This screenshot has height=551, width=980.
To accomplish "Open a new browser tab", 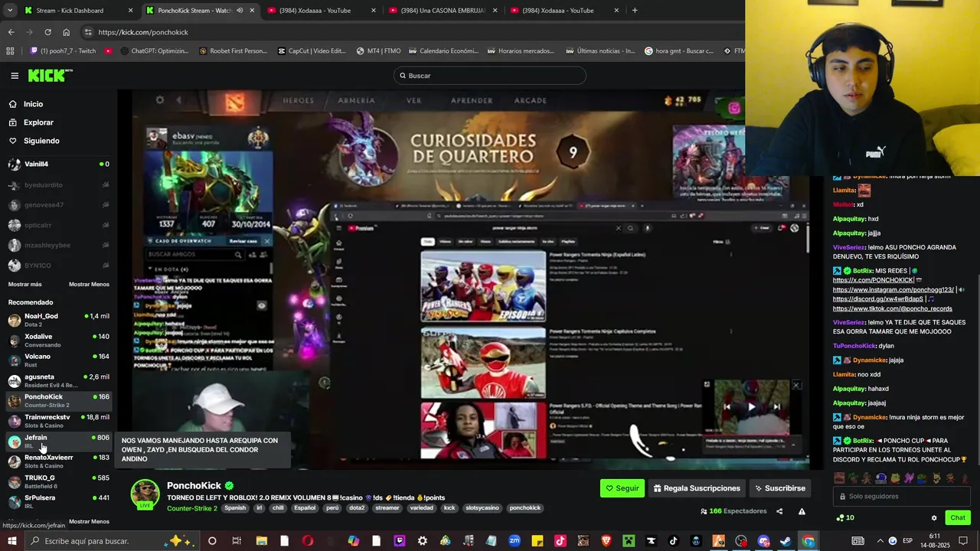I will click(x=635, y=11).
